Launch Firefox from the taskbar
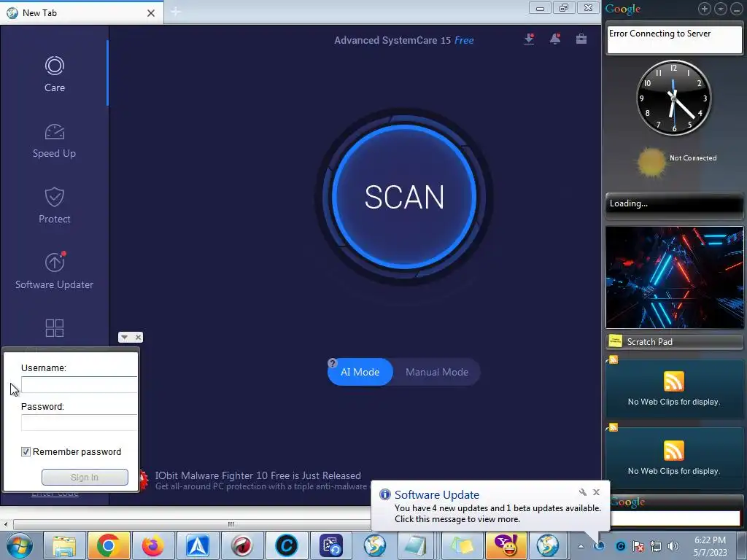 [152, 545]
